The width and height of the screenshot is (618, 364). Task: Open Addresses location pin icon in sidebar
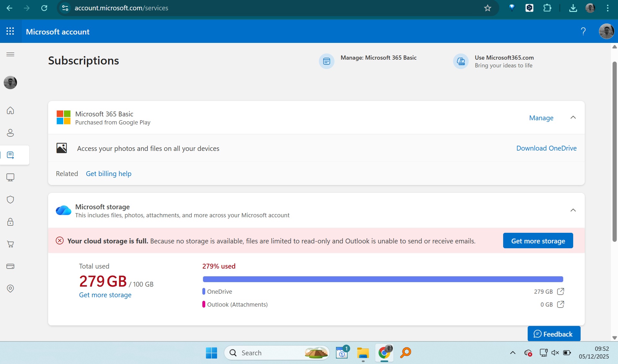coord(10,289)
